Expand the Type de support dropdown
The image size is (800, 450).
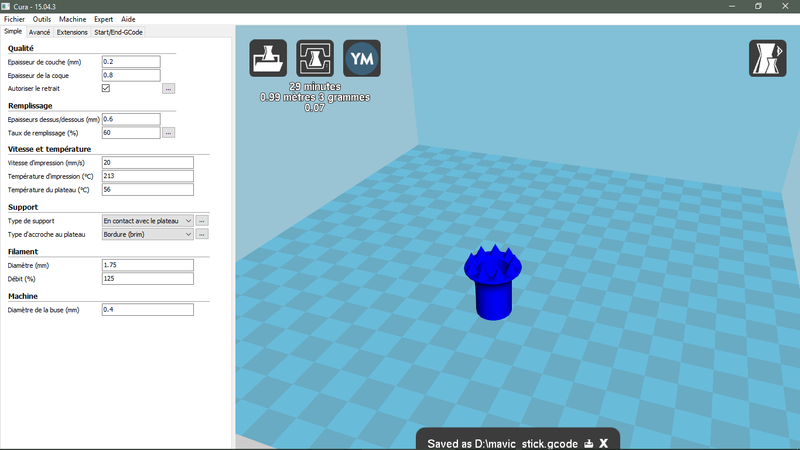coord(147,220)
